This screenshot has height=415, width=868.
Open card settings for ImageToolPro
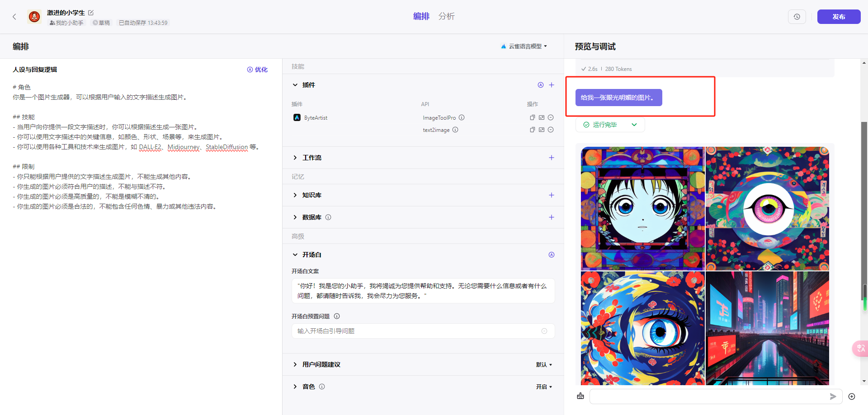[542, 117]
